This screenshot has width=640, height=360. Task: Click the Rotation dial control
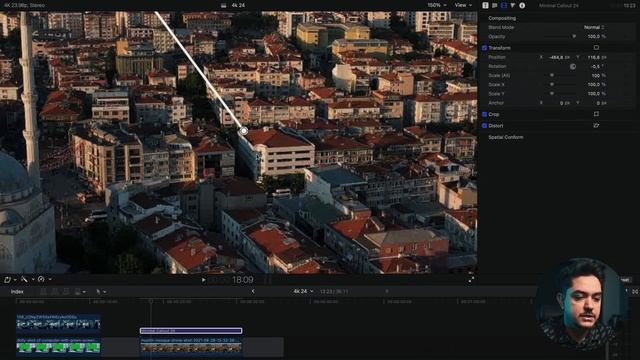[x=573, y=66]
